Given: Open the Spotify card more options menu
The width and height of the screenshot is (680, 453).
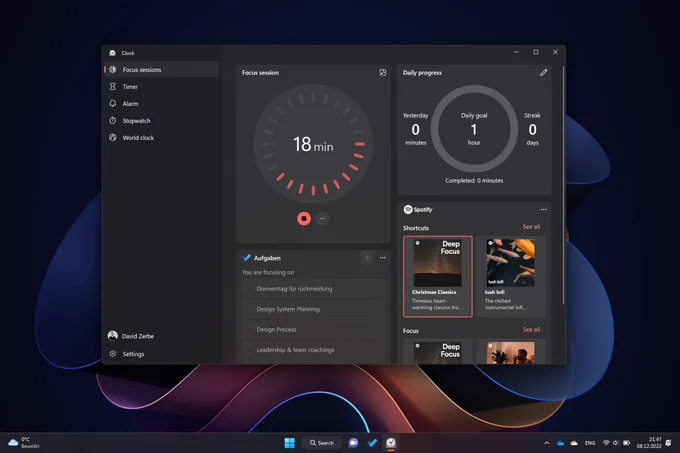Looking at the screenshot, I should click(x=543, y=209).
